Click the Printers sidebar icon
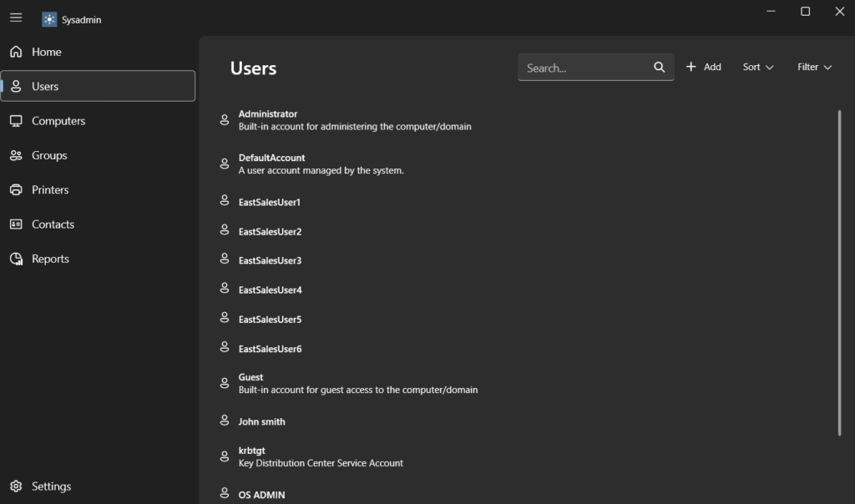The height and width of the screenshot is (504, 855). (x=16, y=190)
